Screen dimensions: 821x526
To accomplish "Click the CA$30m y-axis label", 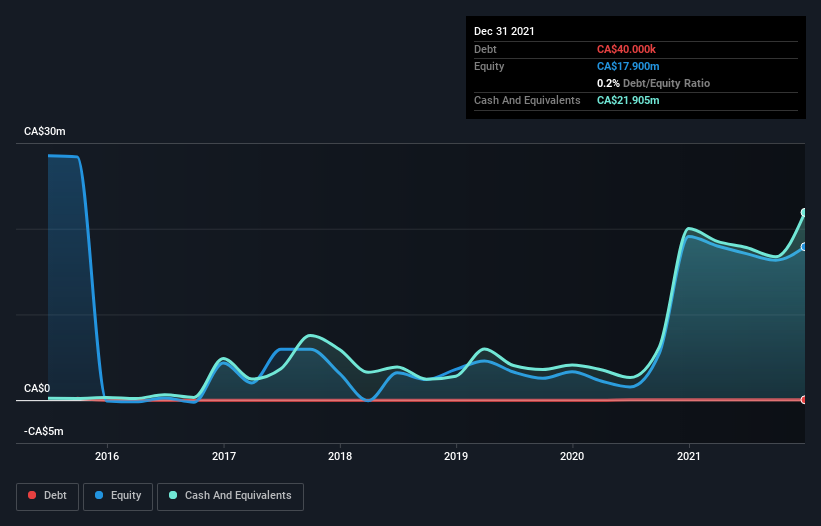I will (x=45, y=131).
